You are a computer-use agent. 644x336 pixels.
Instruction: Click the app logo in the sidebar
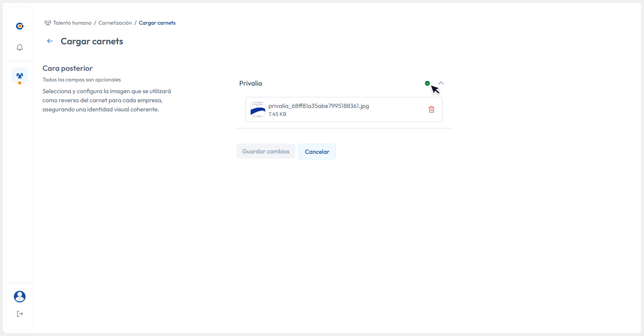(20, 26)
